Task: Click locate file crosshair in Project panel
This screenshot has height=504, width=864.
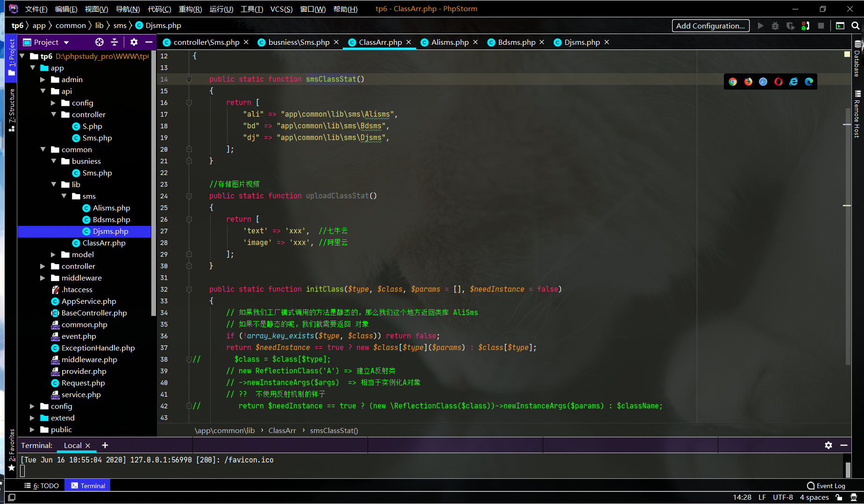Action: (99, 42)
